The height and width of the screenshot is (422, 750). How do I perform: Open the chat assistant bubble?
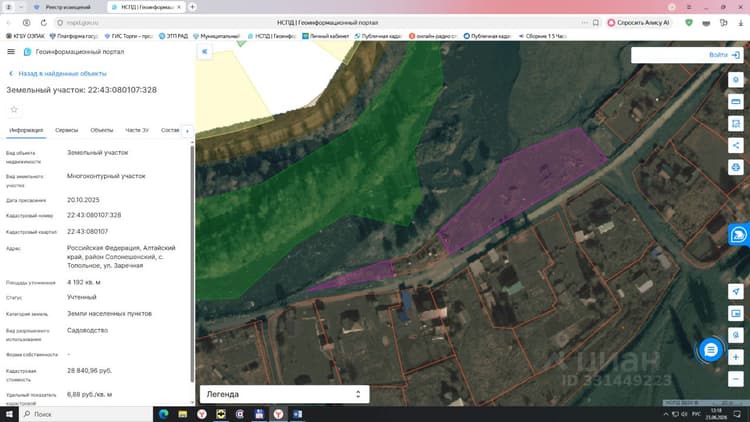coord(711,350)
